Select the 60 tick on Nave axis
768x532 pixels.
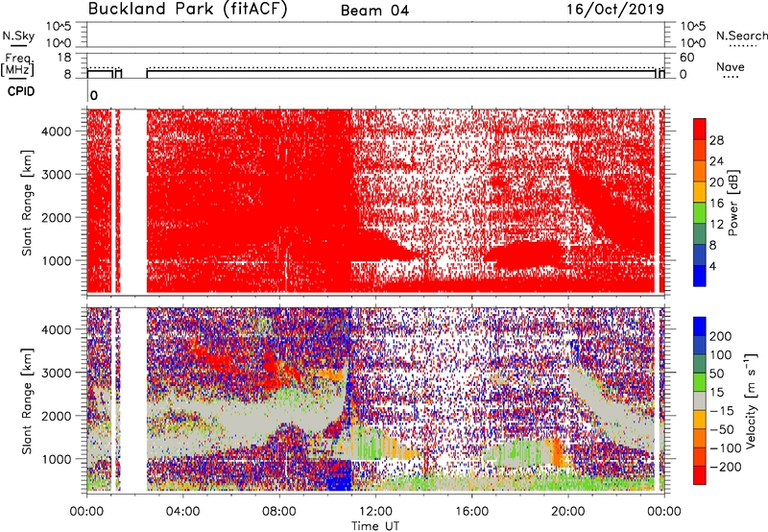pyautogui.click(x=686, y=58)
